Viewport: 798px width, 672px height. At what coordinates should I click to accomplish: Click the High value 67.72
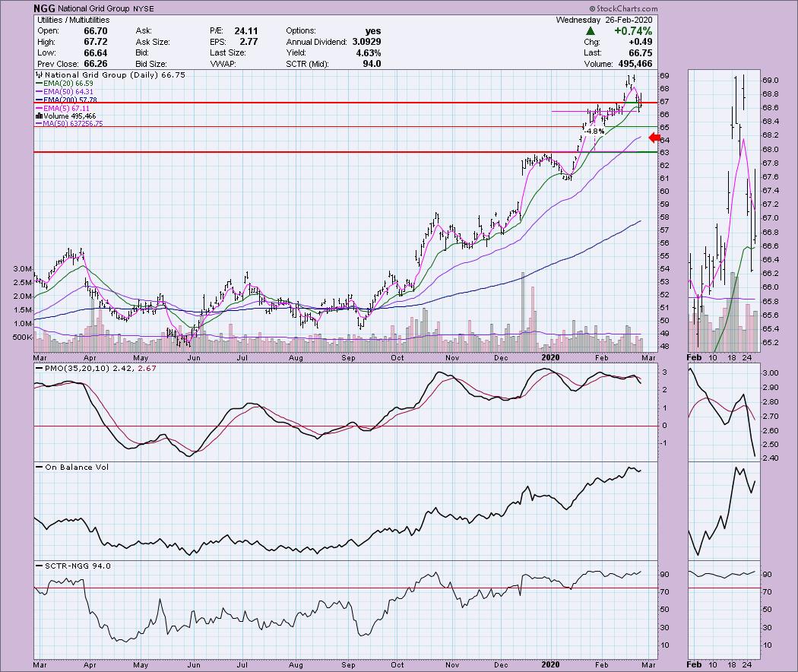tap(96, 42)
